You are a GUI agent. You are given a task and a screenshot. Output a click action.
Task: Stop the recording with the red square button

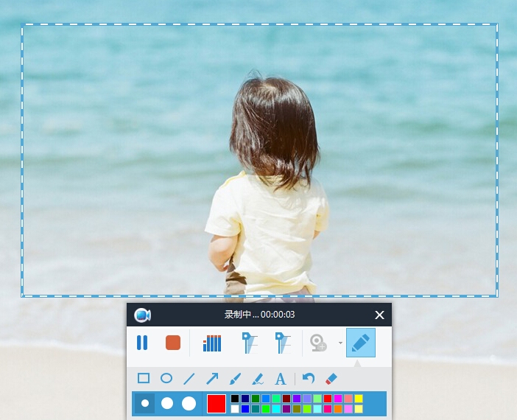(173, 343)
